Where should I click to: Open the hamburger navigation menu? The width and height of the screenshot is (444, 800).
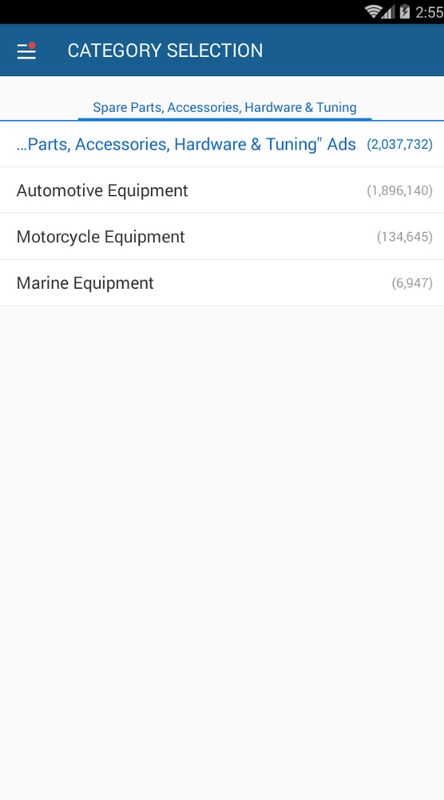tap(26, 51)
